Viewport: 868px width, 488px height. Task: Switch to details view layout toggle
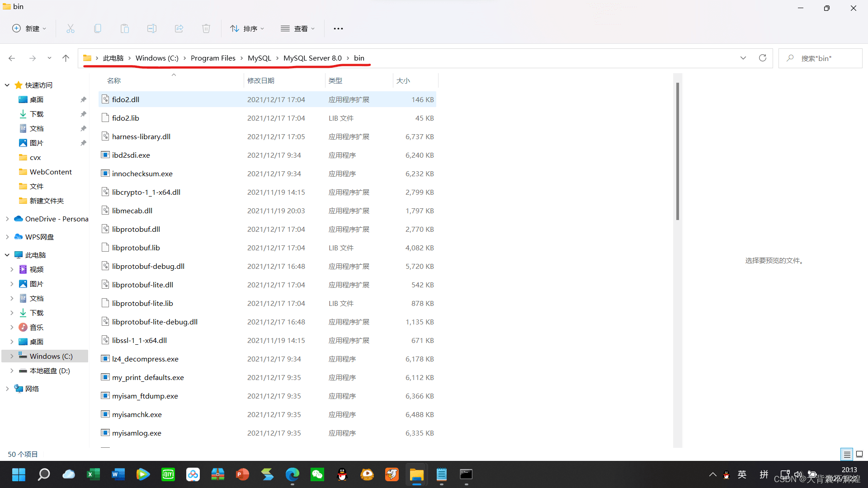(847, 454)
